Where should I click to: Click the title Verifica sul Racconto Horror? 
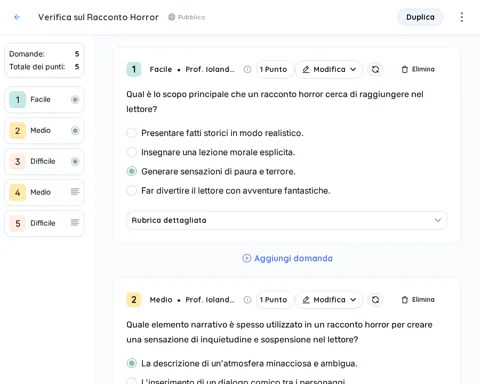click(x=98, y=17)
